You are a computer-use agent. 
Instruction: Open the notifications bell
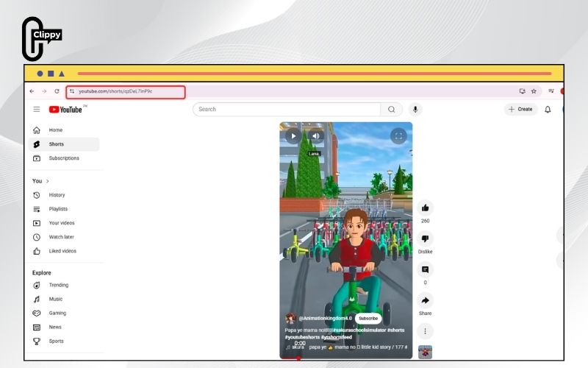pos(548,109)
